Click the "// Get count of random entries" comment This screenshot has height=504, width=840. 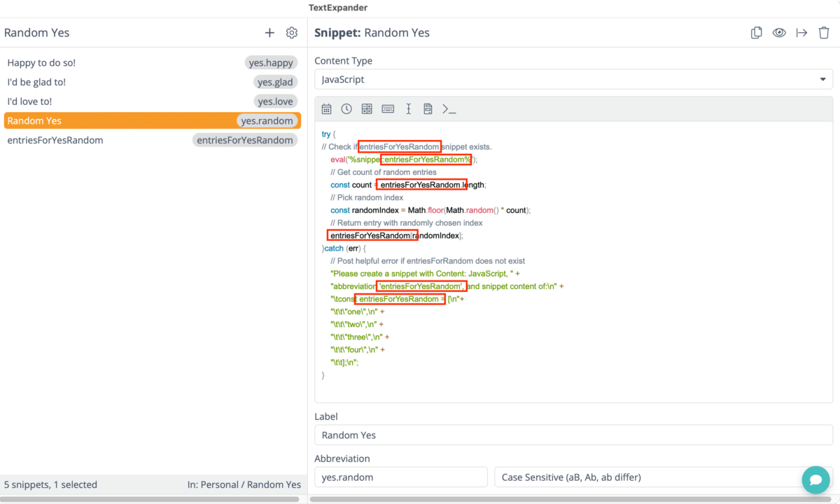[384, 172]
